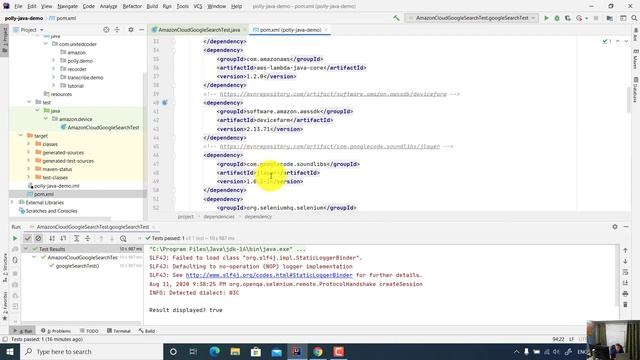Open Windows Start menu
This screenshot has width=640, height=360.
10,351
